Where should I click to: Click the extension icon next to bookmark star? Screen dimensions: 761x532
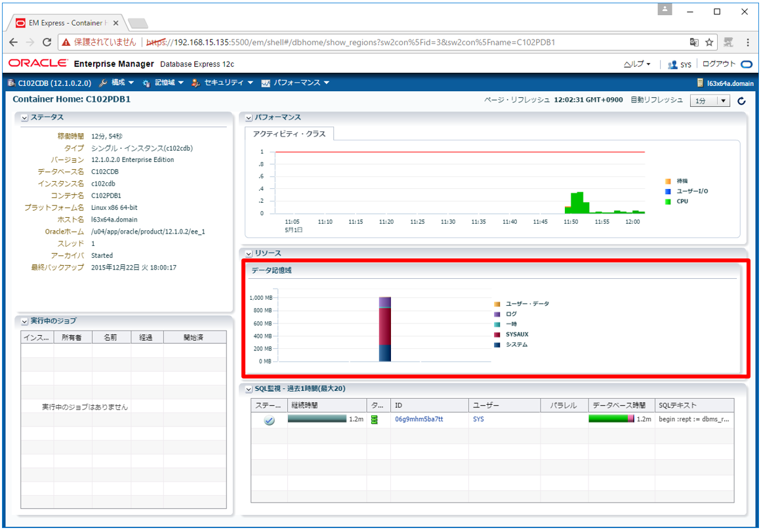coord(728,42)
